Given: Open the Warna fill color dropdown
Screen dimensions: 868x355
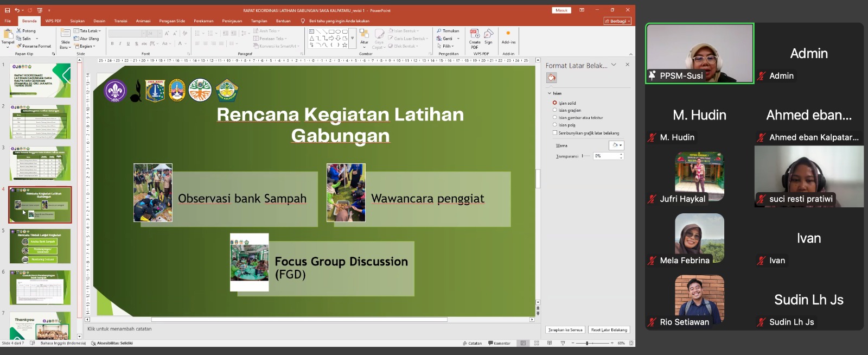Looking at the screenshot, I should point(617,145).
